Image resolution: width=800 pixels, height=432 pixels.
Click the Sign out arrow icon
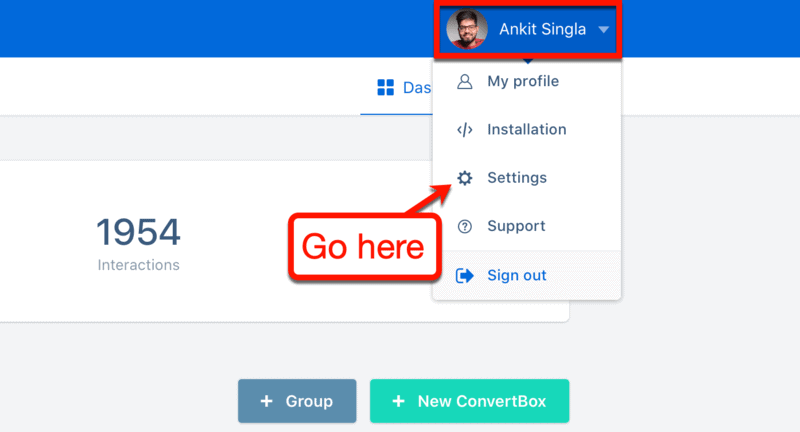click(x=464, y=276)
